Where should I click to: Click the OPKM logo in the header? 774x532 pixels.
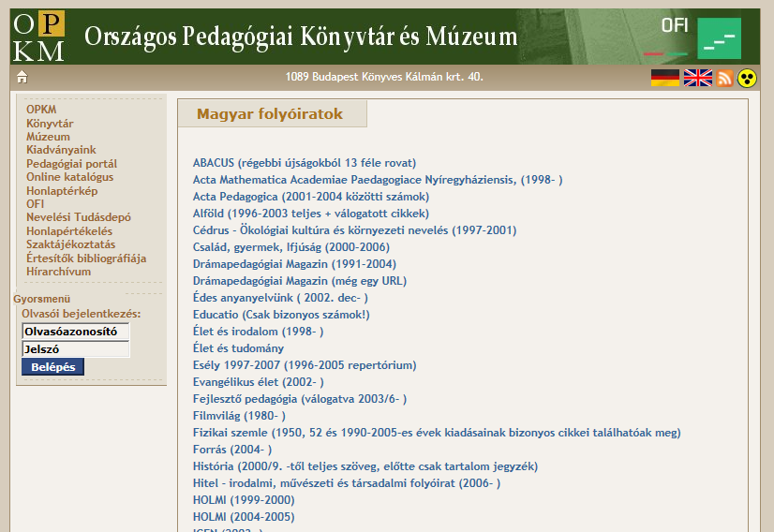point(39,37)
